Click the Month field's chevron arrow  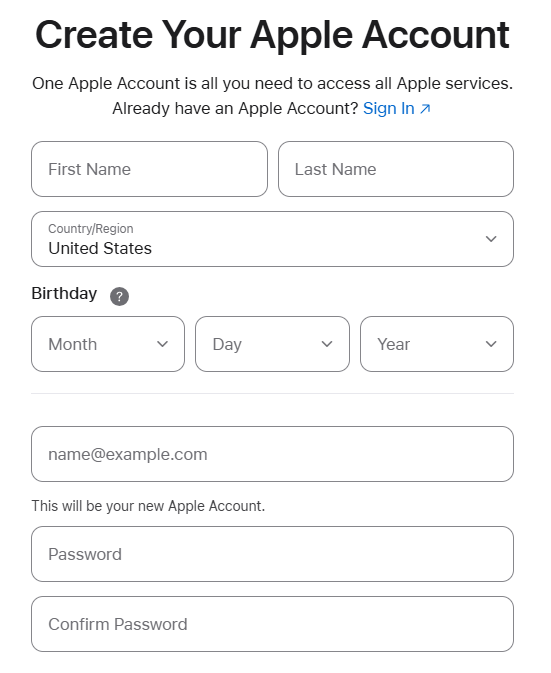click(x=162, y=344)
